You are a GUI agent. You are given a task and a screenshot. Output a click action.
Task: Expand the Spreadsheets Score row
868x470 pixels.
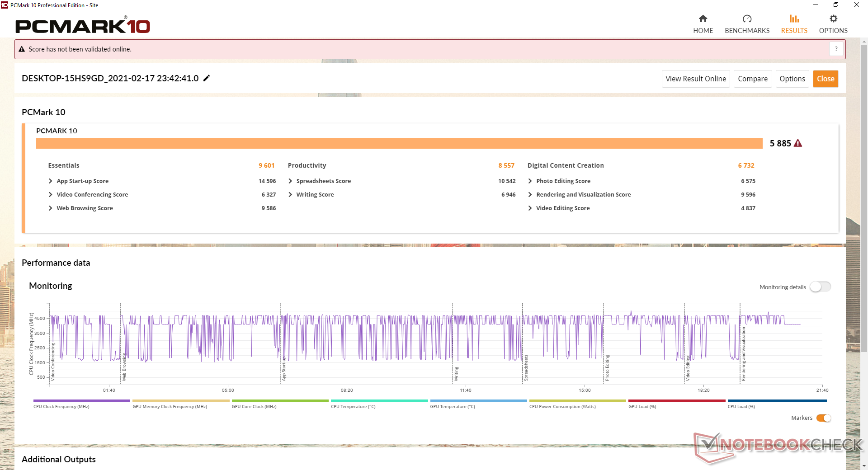click(x=290, y=181)
